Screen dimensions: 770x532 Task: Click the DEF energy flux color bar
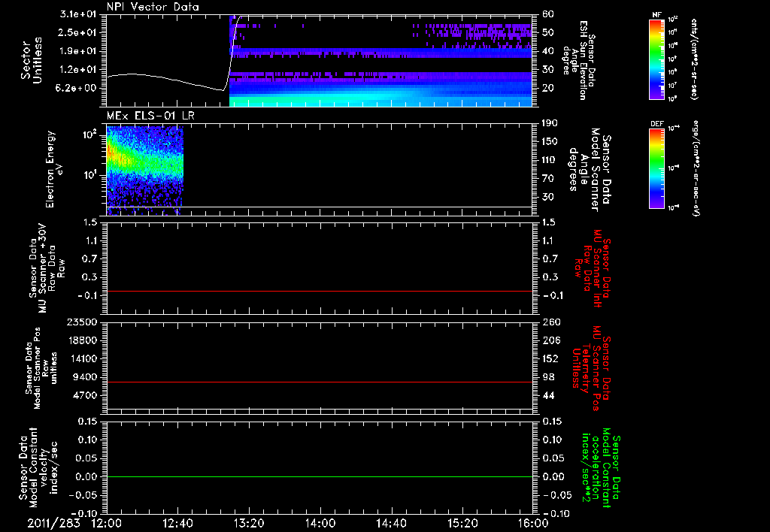pos(657,169)
